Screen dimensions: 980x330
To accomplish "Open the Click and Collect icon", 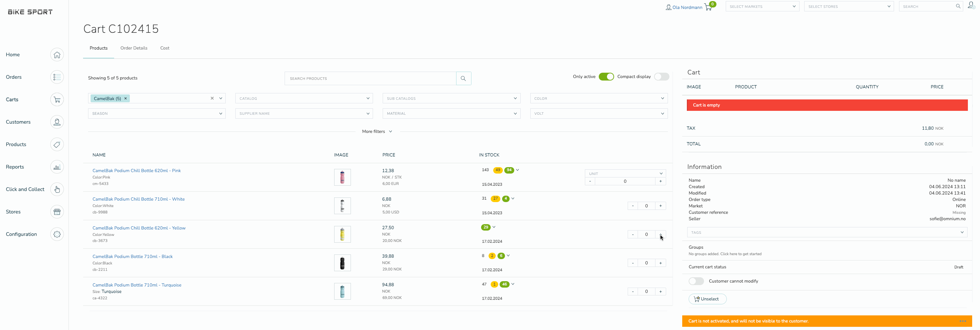I will click(57, 189).
